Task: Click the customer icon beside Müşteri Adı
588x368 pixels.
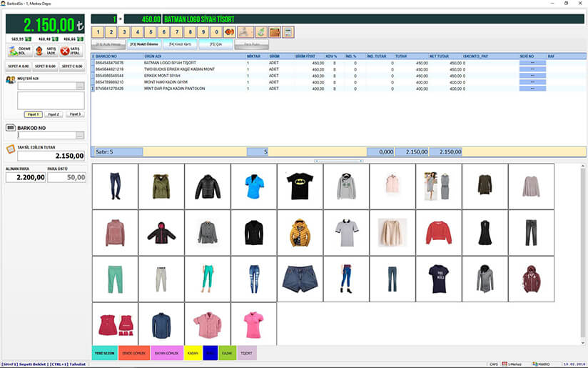Action: (x=10, y=79)
